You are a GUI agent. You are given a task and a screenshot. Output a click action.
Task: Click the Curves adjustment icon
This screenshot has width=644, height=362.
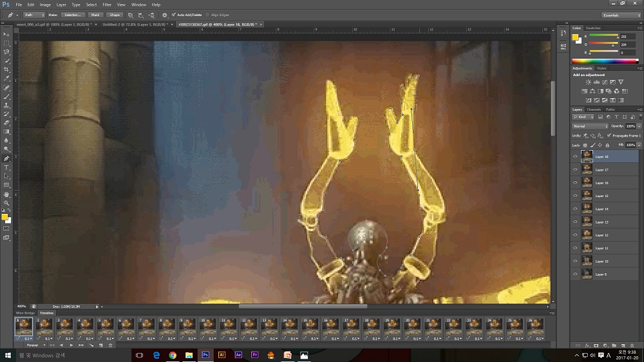pos(605,82)
